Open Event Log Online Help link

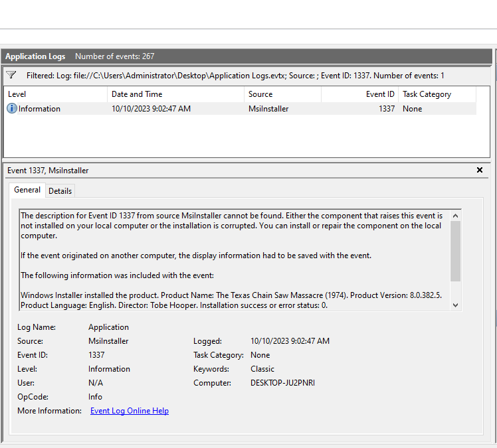pyautogui.click(x=130, y=411)
